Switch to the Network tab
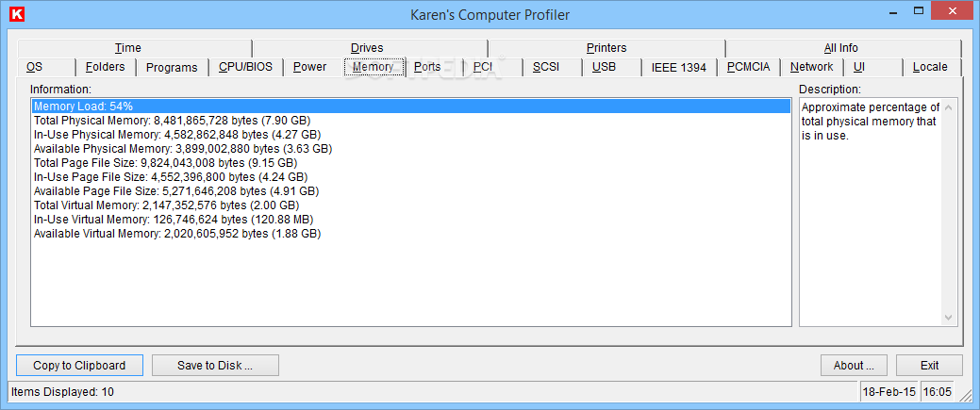The image size is (980, 410). pos(811,67)
